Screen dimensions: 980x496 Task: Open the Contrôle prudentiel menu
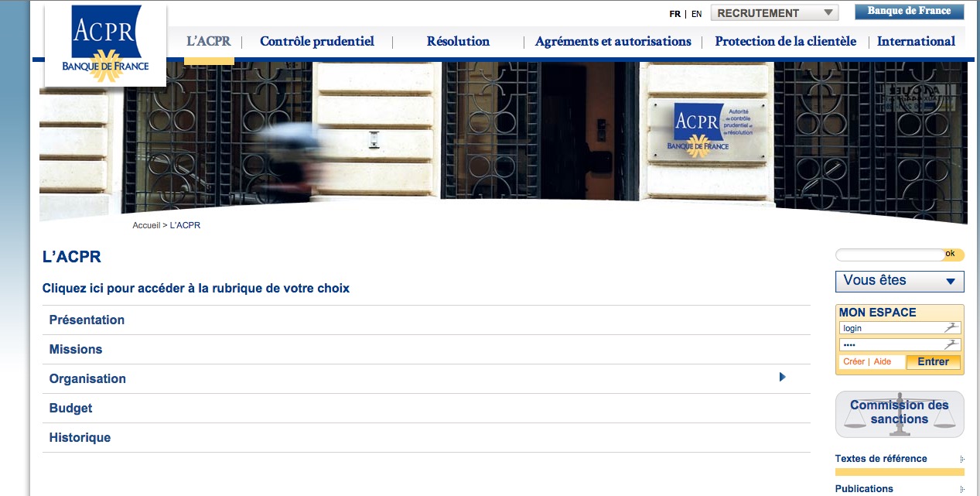click(317, 41)
